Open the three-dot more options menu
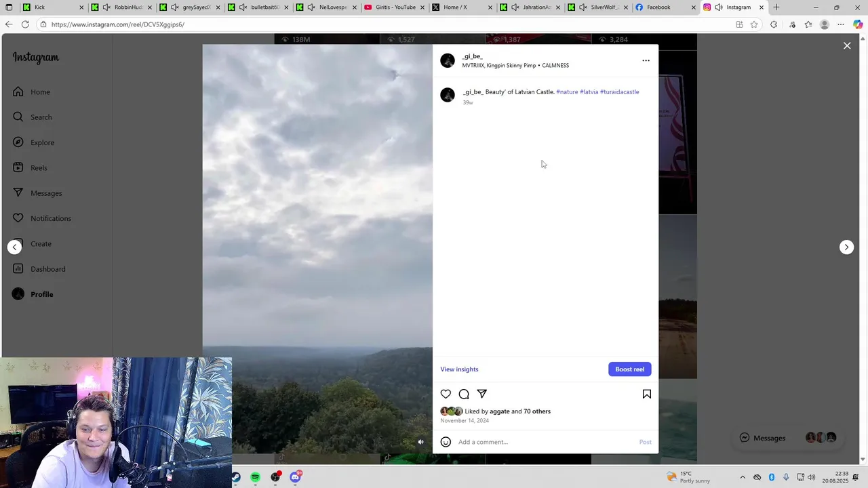The image size is (868, 488). tap(646, 60)
